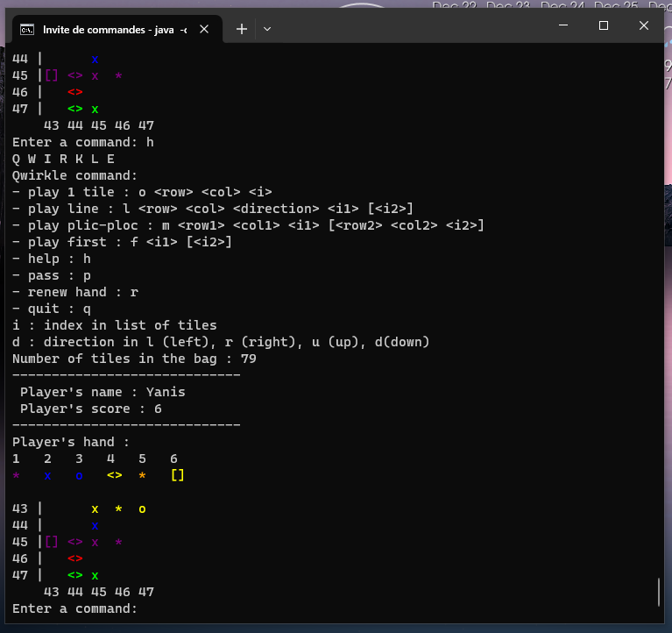Click the last 'Enter a command:' prompt

click(74, 608)
